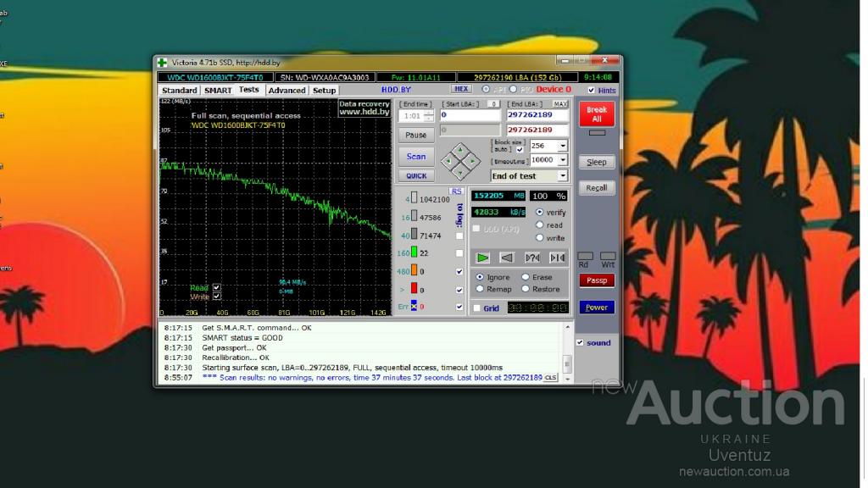Switch to the SMART tab
This screenshot has width=868, height=488.
218,90
